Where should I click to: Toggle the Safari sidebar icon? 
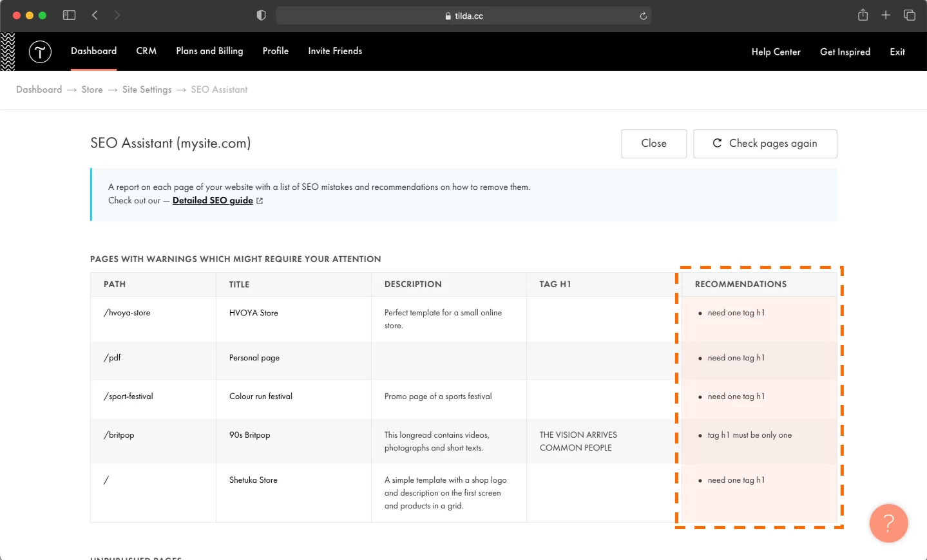pyautogui.click(x=69, y=15)
